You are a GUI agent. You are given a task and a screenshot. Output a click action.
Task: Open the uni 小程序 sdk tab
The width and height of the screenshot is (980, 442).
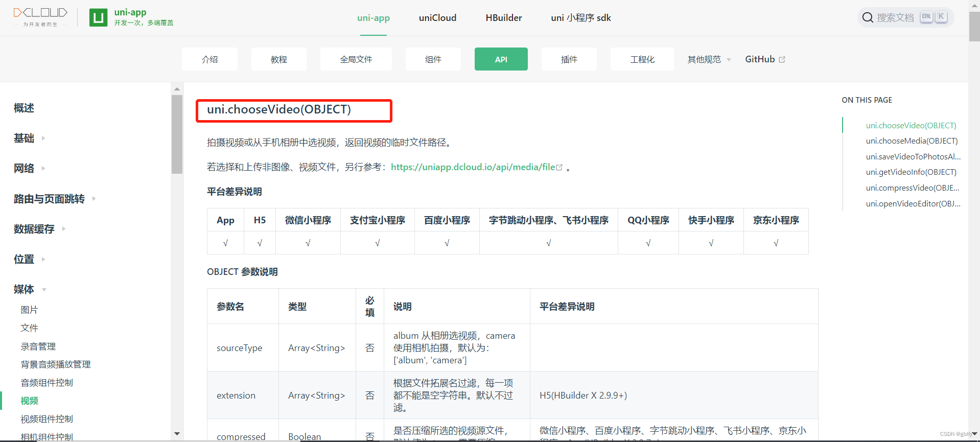tap(581, 18)
